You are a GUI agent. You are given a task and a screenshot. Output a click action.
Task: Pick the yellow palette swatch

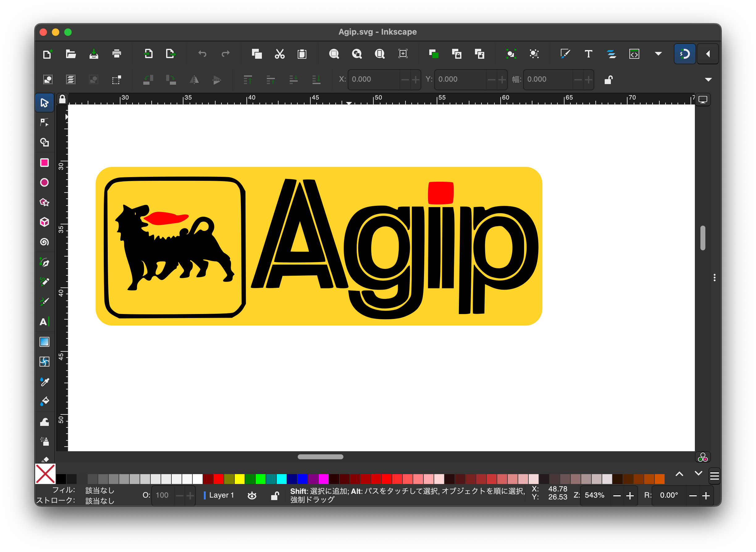[x=239, y=479]
